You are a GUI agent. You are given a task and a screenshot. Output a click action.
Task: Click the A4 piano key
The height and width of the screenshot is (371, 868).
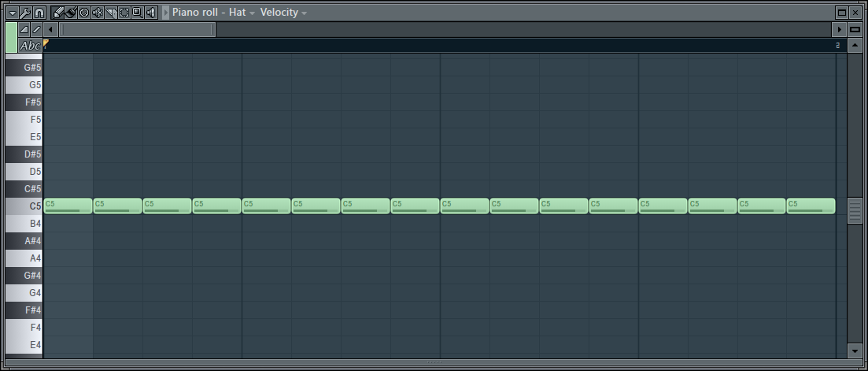tap(24, 258)
